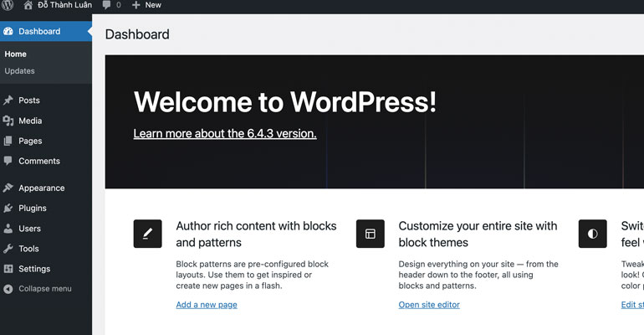Click the Design everything on your site paragraph
Image resolution: width=644 pixels, height=335 pixels.
478,275
